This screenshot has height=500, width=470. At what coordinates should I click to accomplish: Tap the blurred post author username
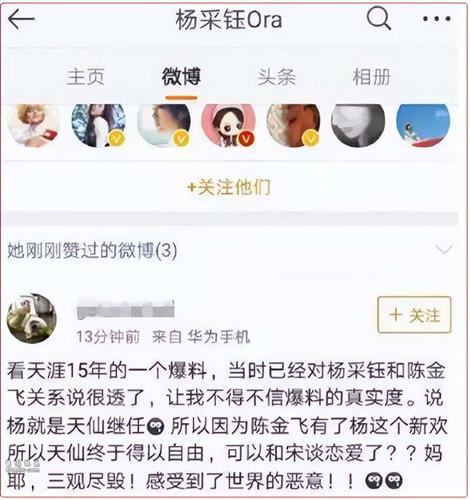coord(125,309)
